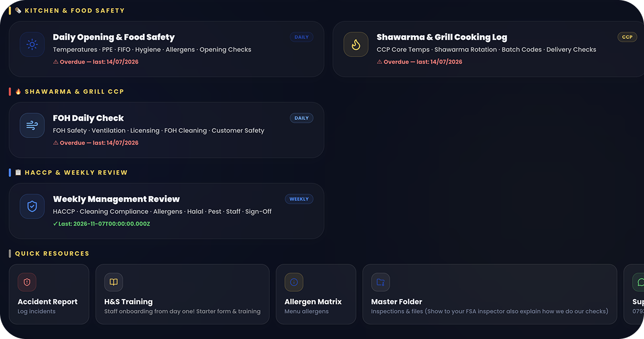The height and width of the screenshot is (339, 644).
Task: Click the sun icon on Daily Opening card
Action: click(32, 45)
